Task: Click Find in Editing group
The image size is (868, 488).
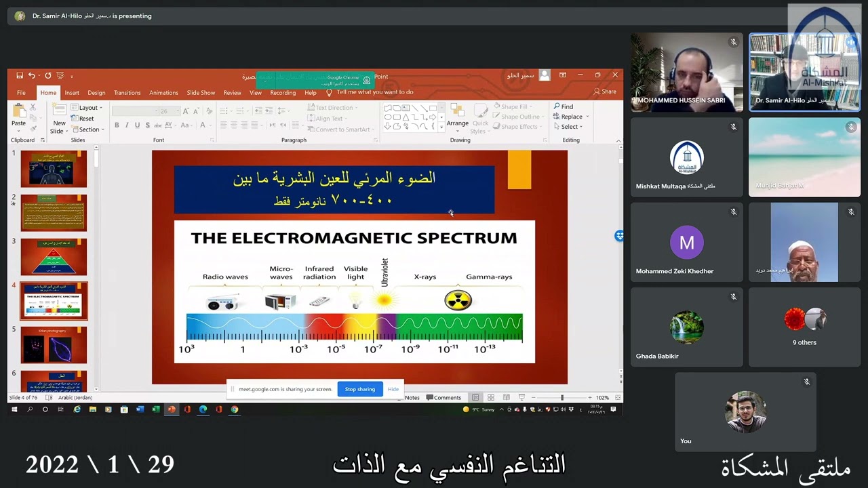Action: tap(564, 106)
